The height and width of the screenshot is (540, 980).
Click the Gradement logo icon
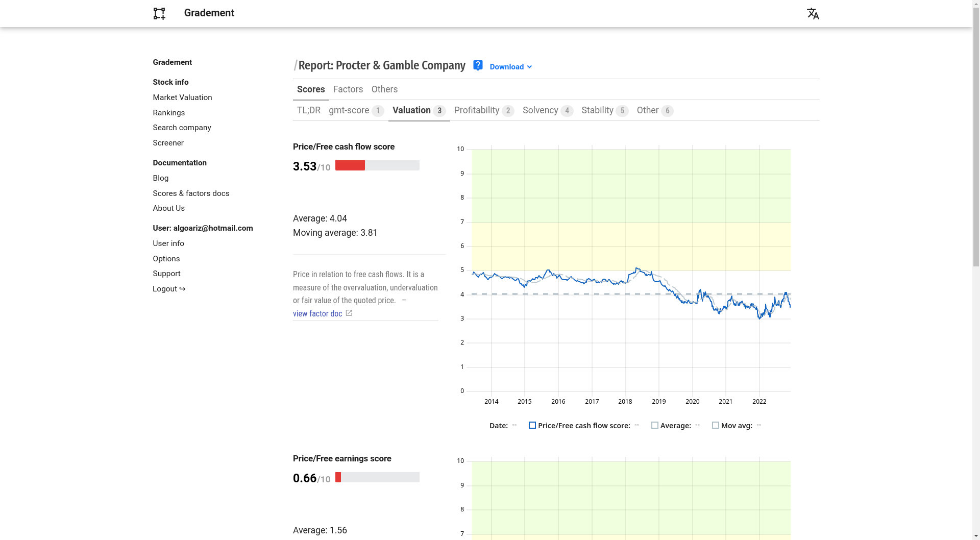click(159, 13)
